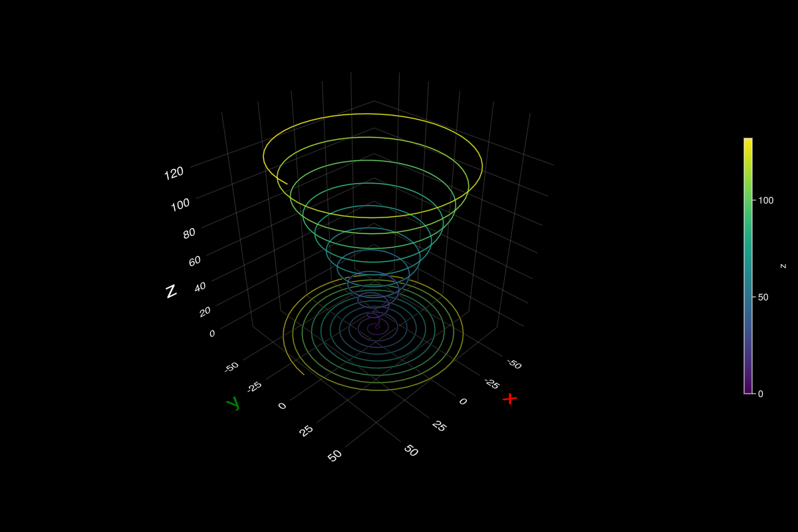Click the X axis tick labeled 50

coord(411,451)
